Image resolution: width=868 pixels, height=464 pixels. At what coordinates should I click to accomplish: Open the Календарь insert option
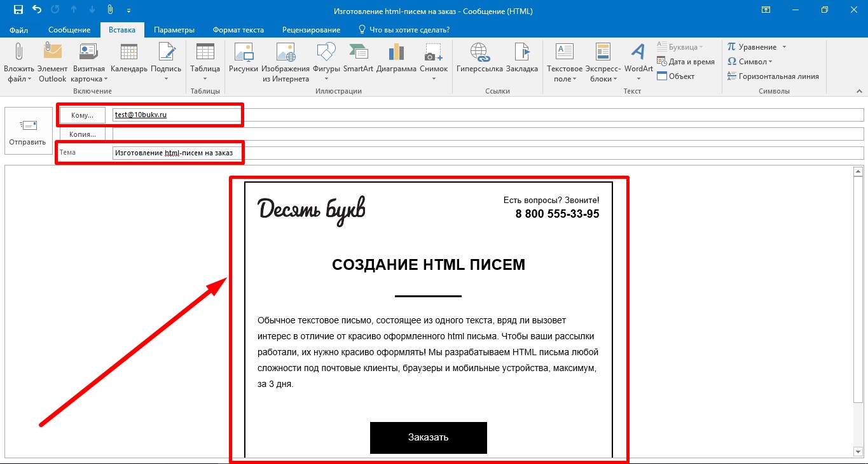(x=129, y=59)
